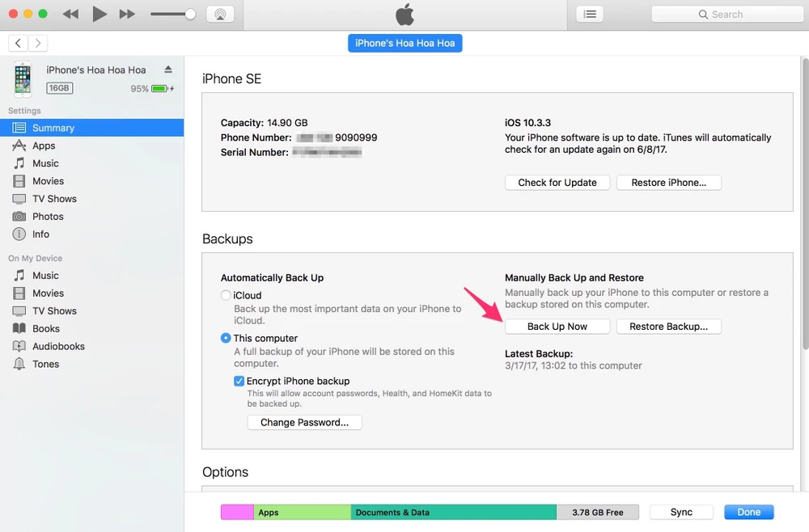This screenshot has width=809, height=532.
Task: Open Photos in the Settings sidebar
Action: click(x=48, y=217)
